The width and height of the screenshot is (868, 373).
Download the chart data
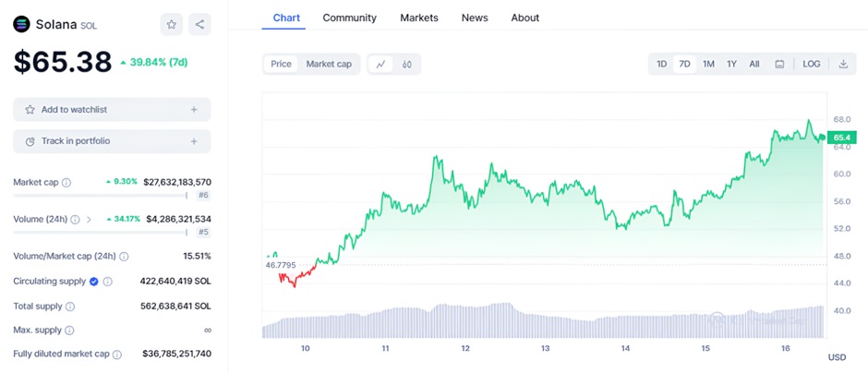(x=843, y=64)
